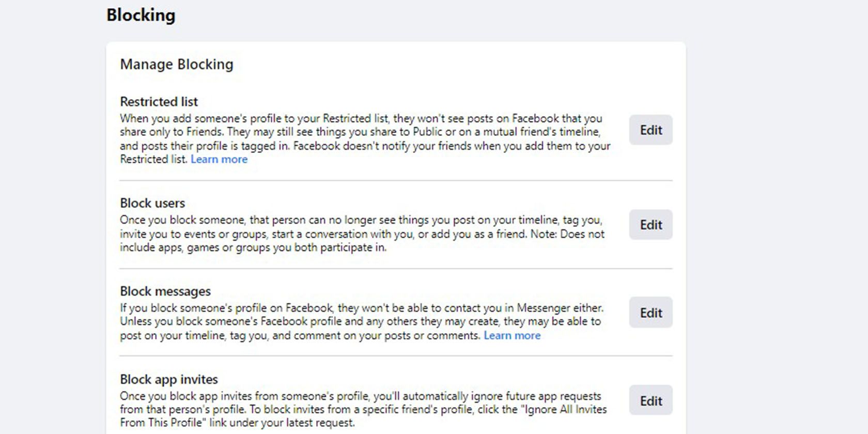Screen dimensions: 868x434
Task: Click the Restricted list description paragraph
Action: (362, 132)
